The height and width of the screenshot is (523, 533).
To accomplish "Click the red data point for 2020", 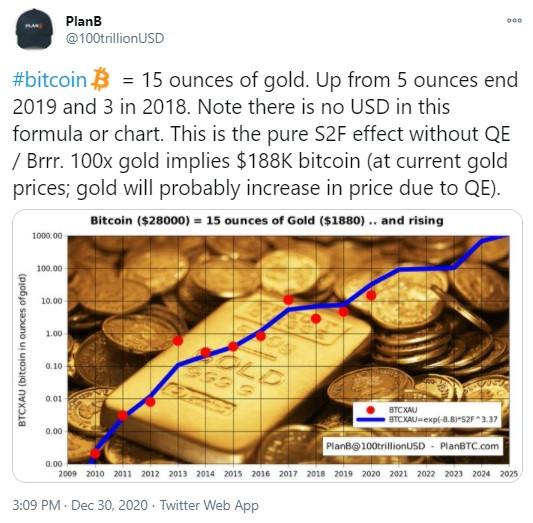I will (371, 296).
